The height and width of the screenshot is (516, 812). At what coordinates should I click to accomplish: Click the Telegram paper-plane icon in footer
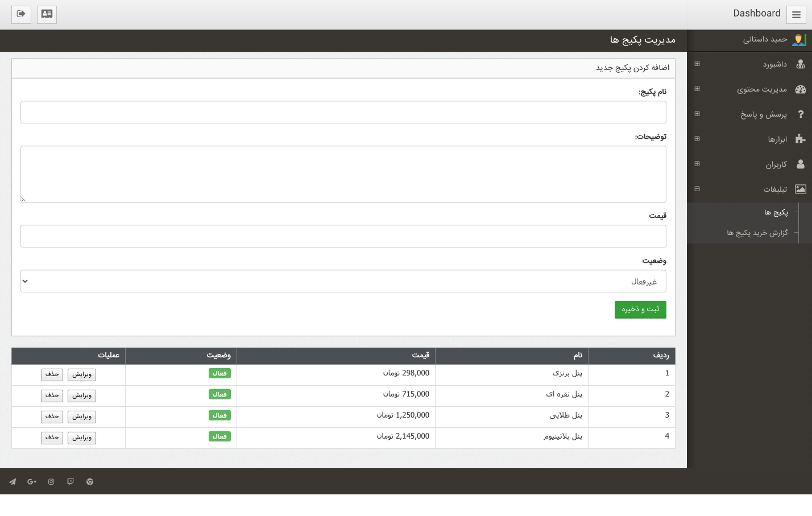click(x=13, y=482)
